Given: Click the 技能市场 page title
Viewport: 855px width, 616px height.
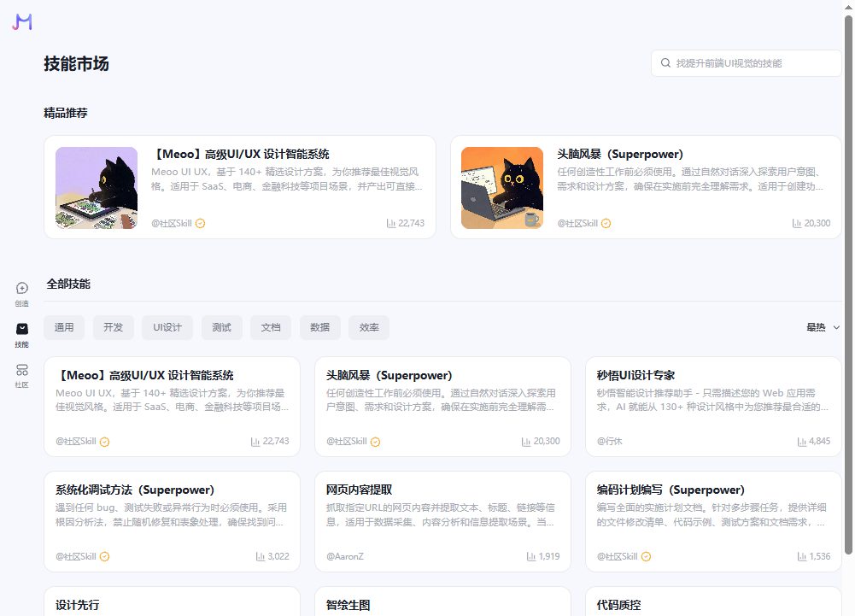Looking at the screenshot, I should coord(76,64).
